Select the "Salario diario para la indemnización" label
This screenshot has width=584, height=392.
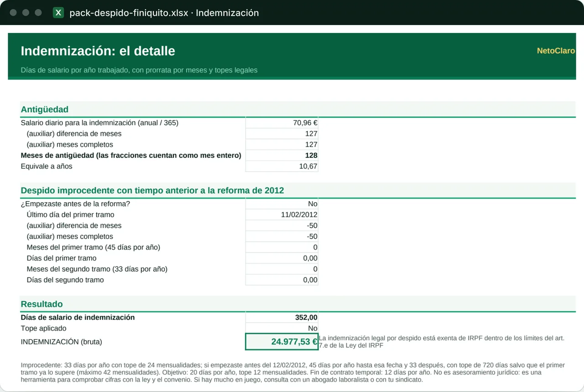(100, 123)
